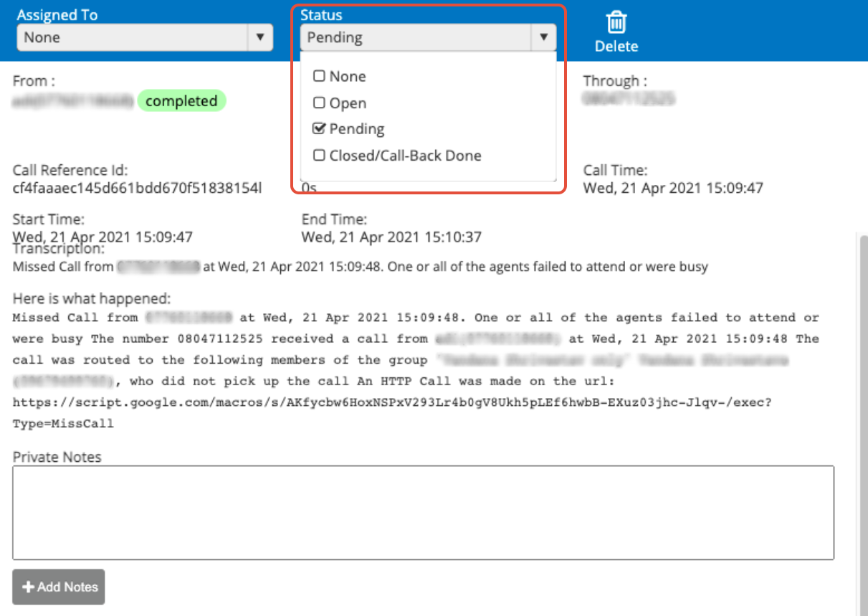Click the 'Here is what happened:' heading

coord(92,299)
